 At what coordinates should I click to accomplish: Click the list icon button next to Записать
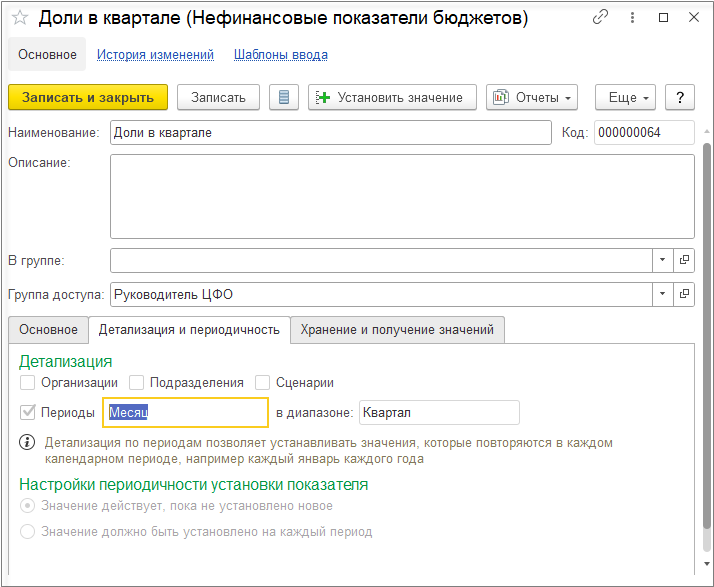tap(284, 97)
